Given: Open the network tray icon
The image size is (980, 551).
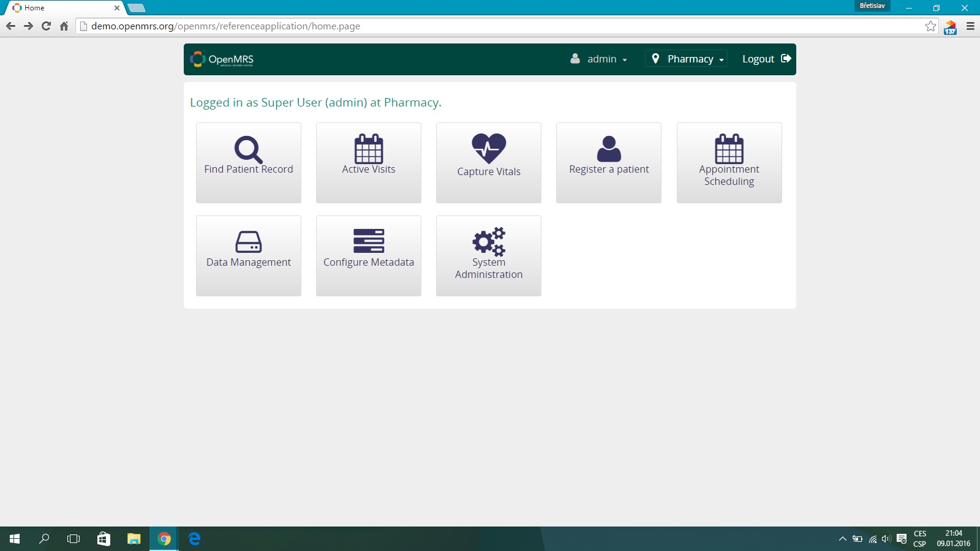Looking at the screenshot, I should coord(872,539).
